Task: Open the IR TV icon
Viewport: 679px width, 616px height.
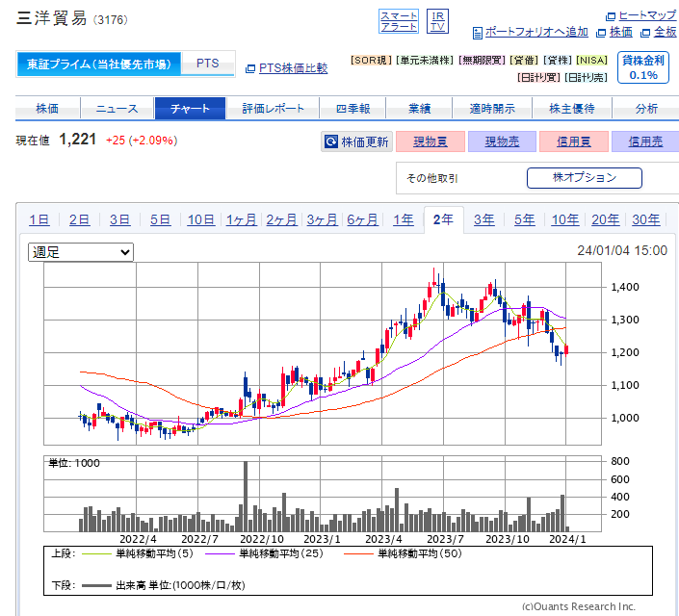Action: click(437, 21)
